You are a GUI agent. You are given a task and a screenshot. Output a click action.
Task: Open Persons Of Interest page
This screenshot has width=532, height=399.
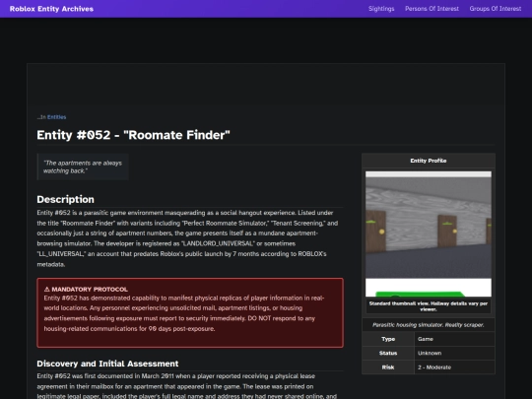tap(432, 9)
